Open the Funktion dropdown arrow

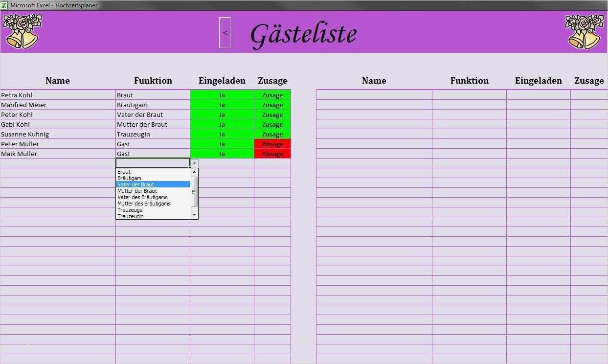click(x=194, y=162)
